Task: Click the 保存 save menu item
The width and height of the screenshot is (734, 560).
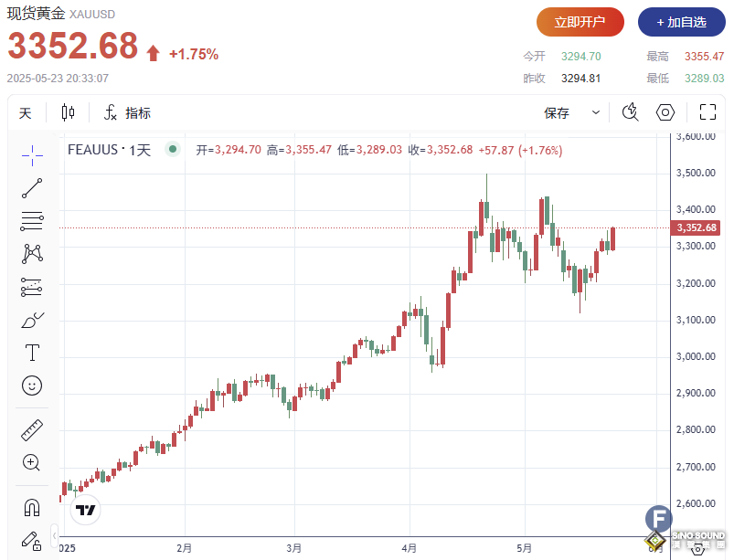Action: 557,113
